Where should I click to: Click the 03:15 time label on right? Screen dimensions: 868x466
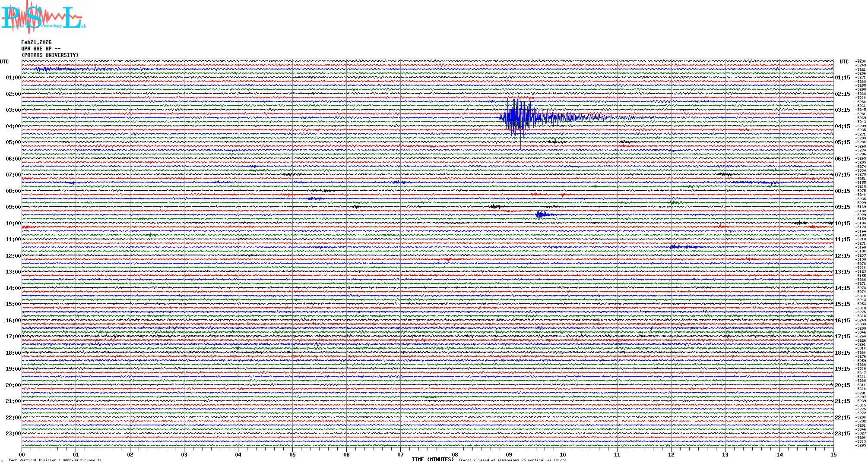[x=842, y=110]
